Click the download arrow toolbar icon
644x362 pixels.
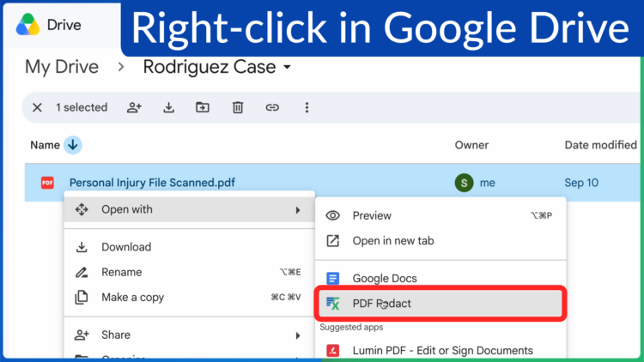click(169, 107)
